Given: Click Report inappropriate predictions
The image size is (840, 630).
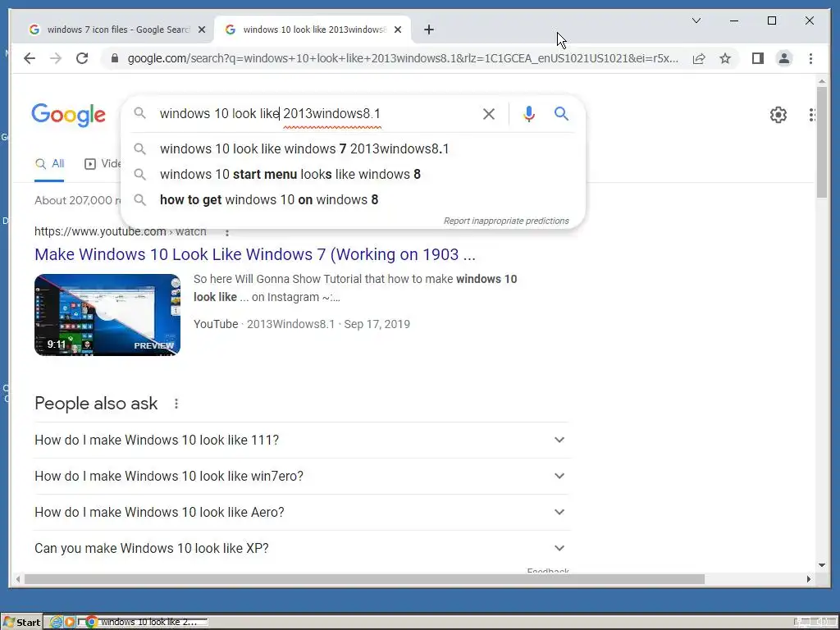Looking at the screenshot, I should (506, 221).
